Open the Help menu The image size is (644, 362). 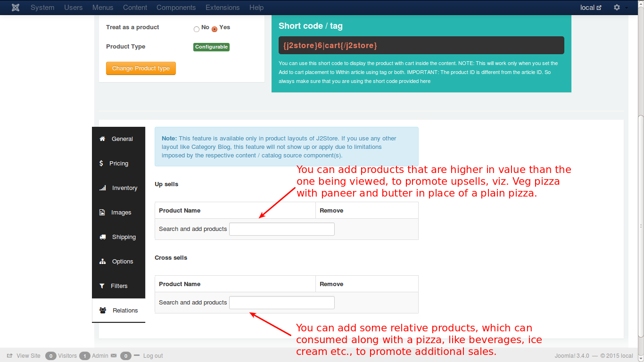pyautogui.click(x=256, y=8)
